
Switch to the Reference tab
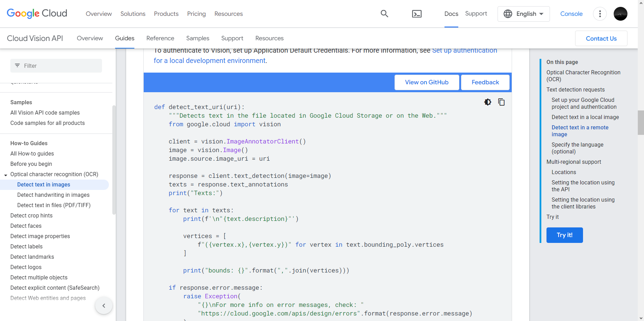(160, 38)
